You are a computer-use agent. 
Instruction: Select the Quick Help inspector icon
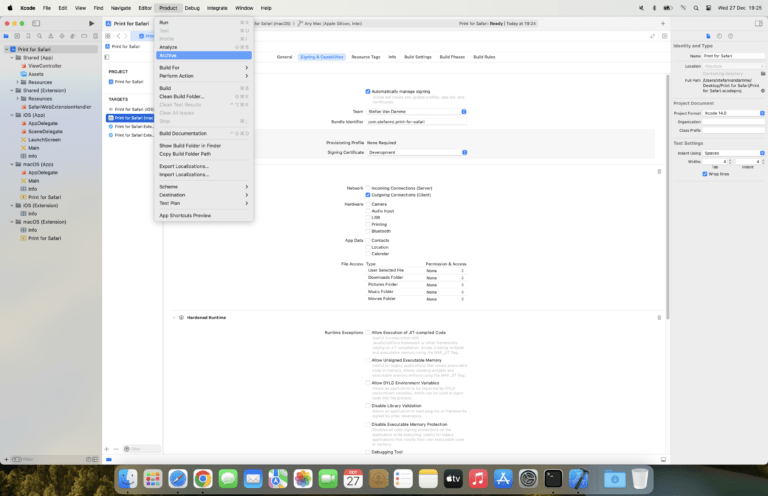pyautogui.click(x=731, y=36)
